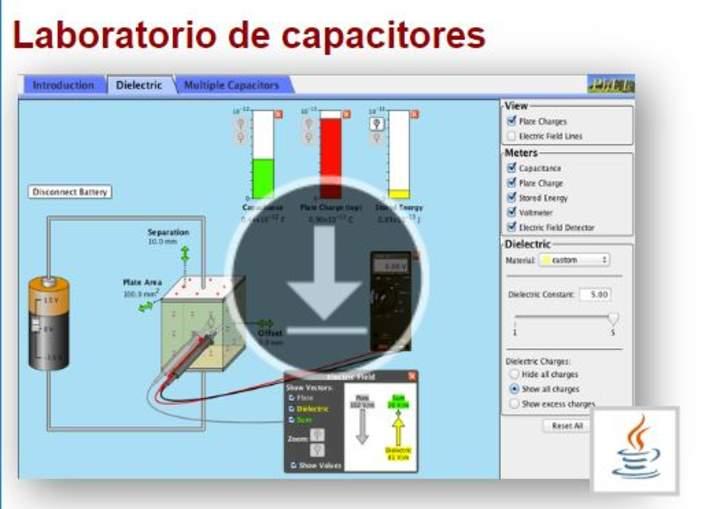Click the PhET logo
The height and width of the screenshot is (509, 720).
(x=610, y=85)
